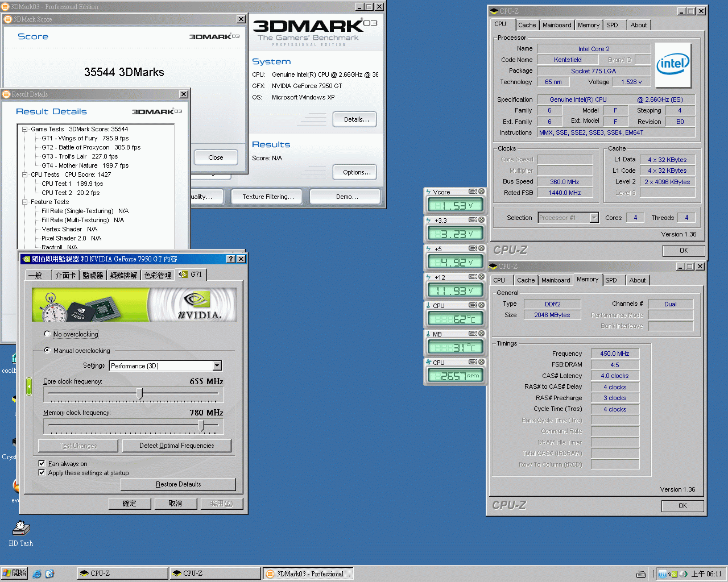Click keyboard icon in system tray
Viewport: 728px width, 582px height.
[x=641, y=574]
